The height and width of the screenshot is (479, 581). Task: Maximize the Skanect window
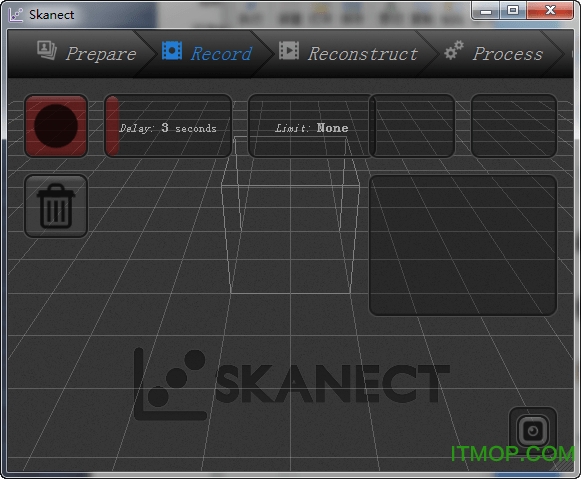point(513,11)
